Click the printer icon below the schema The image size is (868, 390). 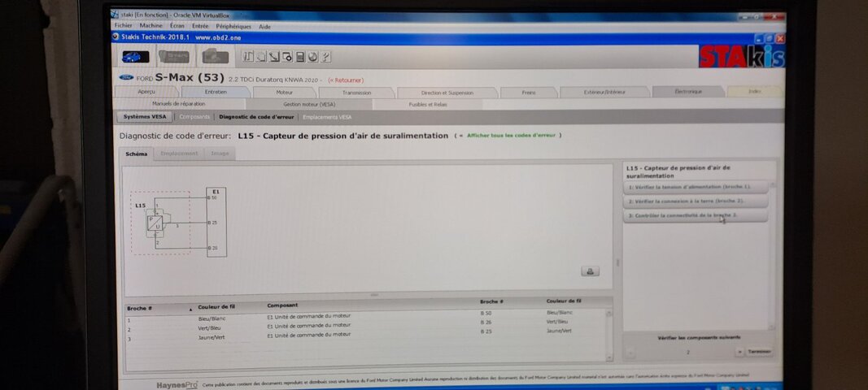[x=590, y=271]
